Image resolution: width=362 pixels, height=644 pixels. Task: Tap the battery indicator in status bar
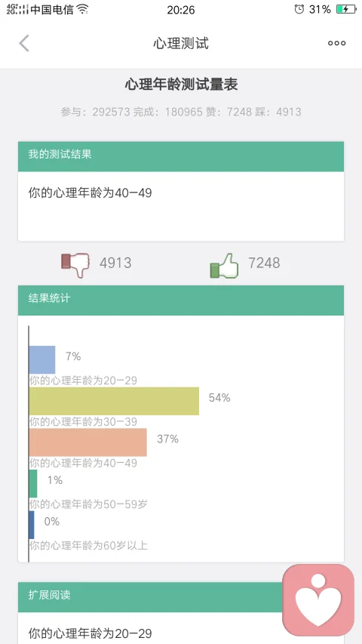coord(346,9)
